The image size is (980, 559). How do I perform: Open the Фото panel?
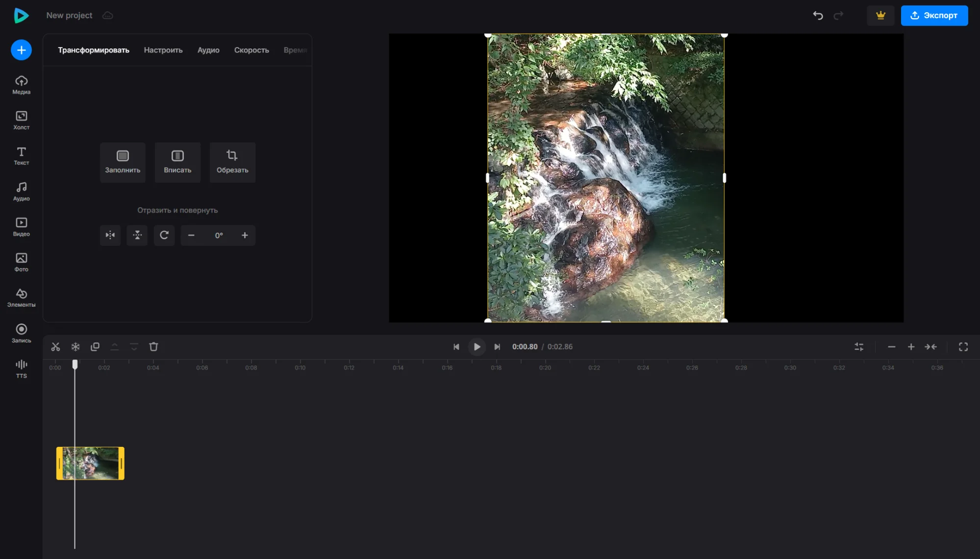21,263
